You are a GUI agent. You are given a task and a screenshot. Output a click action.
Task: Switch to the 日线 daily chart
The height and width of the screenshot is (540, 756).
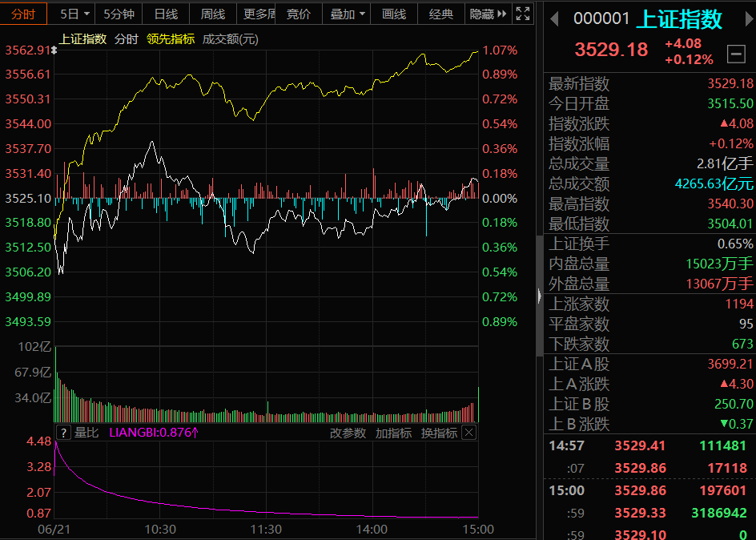[x=166, y=14]
